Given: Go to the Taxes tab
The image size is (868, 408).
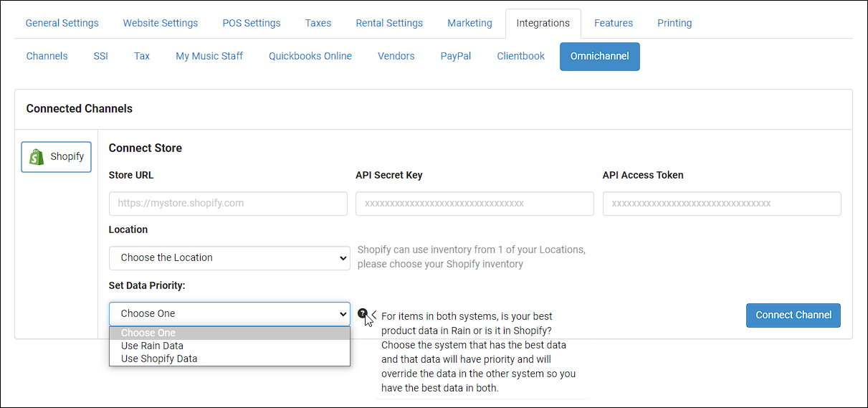Looking at the screenshot, I should 318,23.
